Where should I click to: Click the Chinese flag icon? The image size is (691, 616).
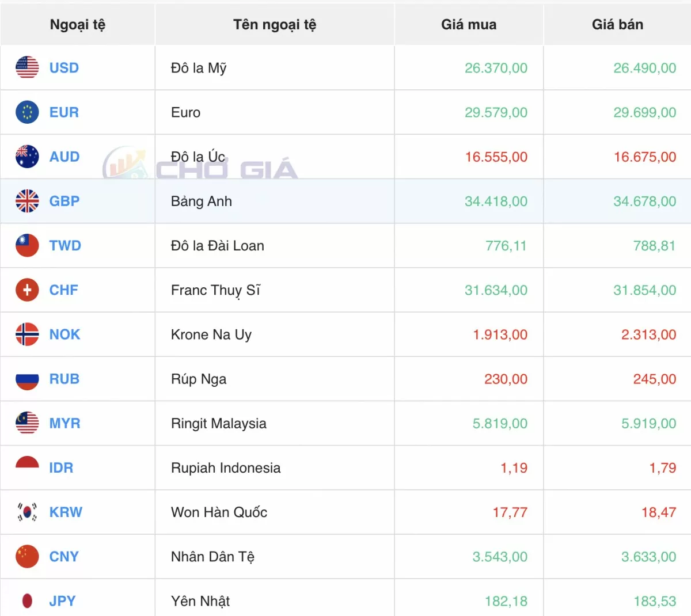(x=27, y=557)
